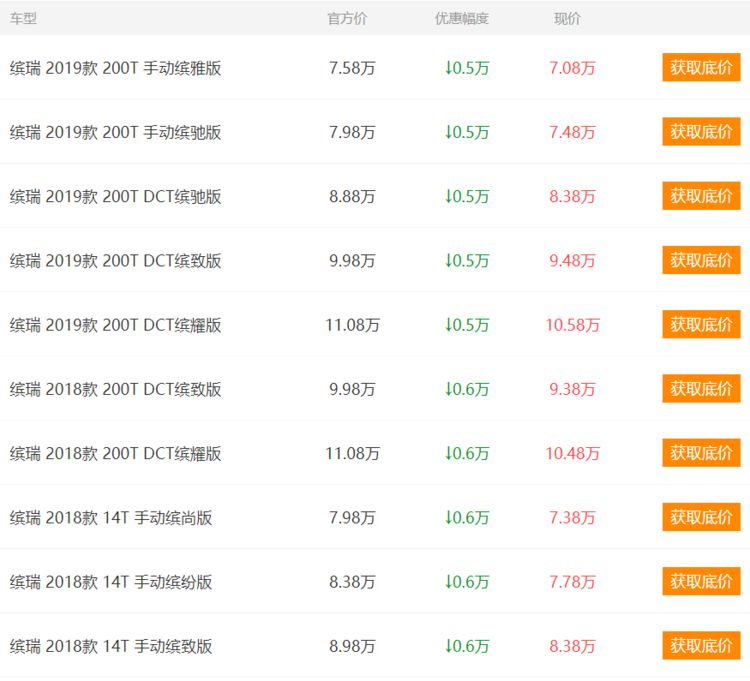Click discount ↓0.5万 in 手动缤雅版 row

point(467,68)
